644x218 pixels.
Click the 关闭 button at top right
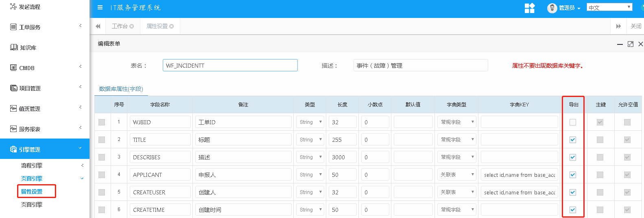click(x=635, y=26)
